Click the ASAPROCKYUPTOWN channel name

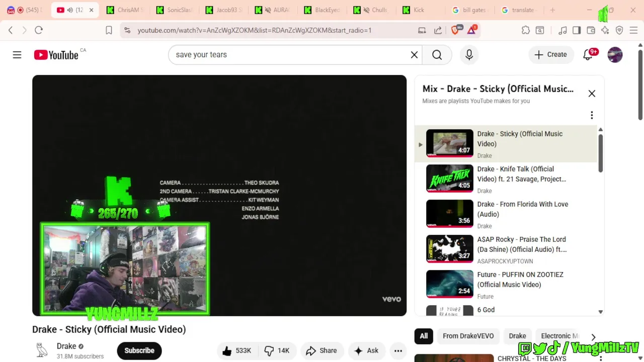[x=505, y=261]
